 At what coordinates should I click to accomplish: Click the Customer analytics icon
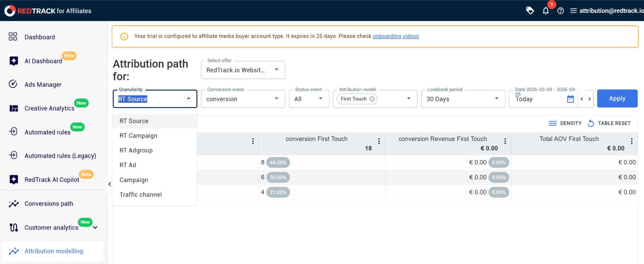tap(14, 227)
